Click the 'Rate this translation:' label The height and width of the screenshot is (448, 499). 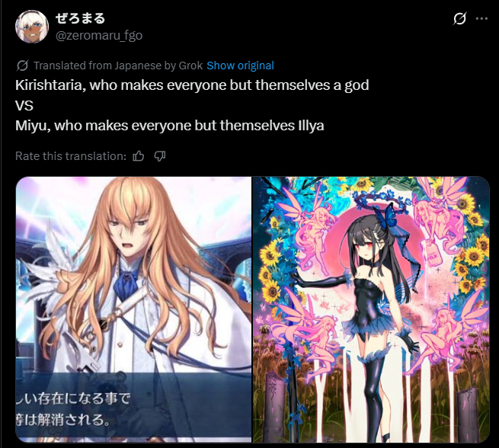[71, 156]
